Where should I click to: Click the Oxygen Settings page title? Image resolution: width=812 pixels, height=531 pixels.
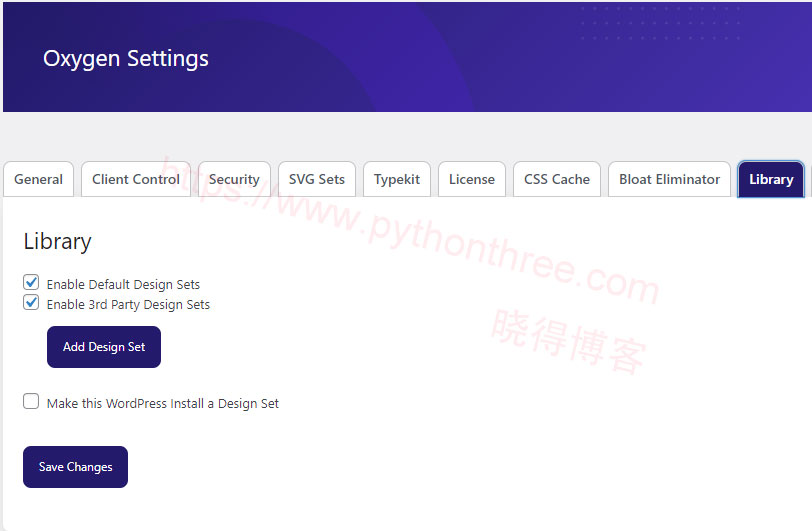[x=126, y=59]
